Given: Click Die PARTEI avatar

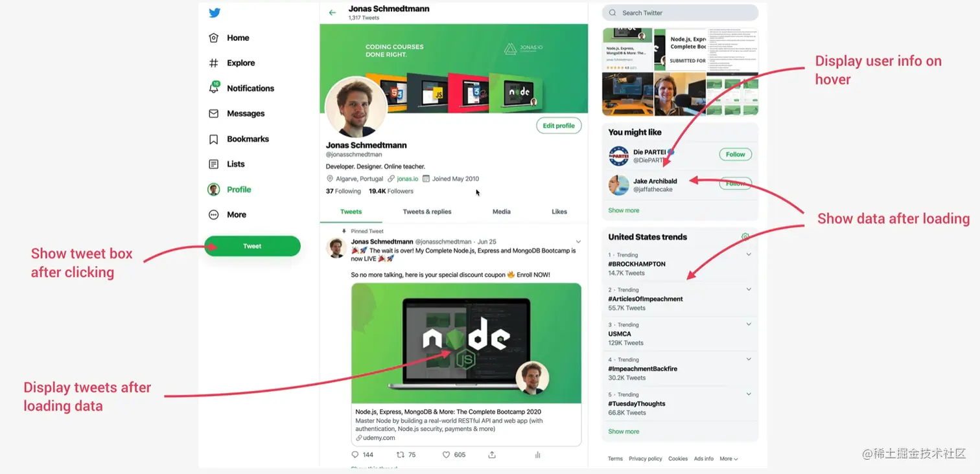Looking at the screenshot, I should (619, 156).
